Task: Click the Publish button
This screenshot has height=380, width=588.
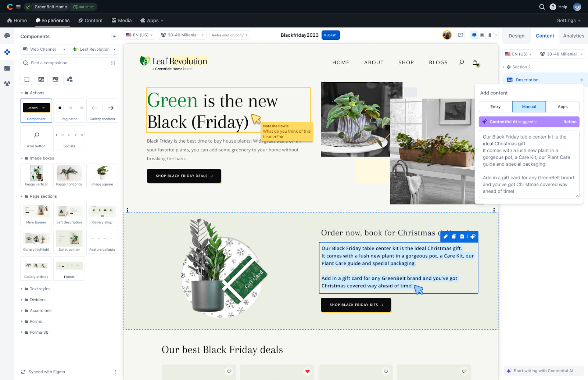Action: 330,35
